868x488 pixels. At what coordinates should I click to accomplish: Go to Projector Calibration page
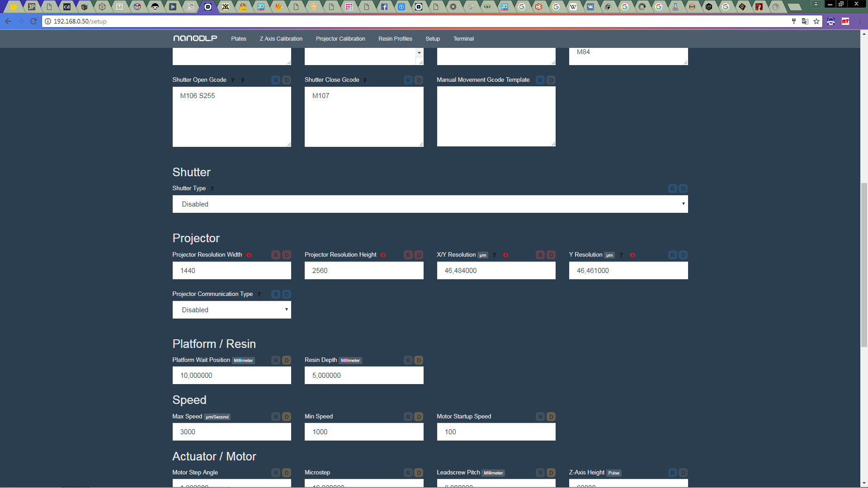coord(340,39)
